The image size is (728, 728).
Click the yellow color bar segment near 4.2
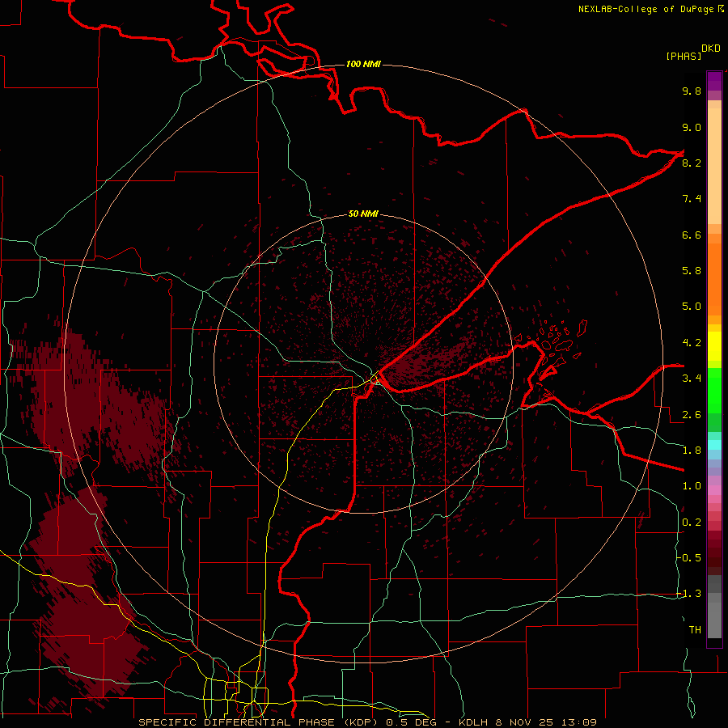pos(714,346)
